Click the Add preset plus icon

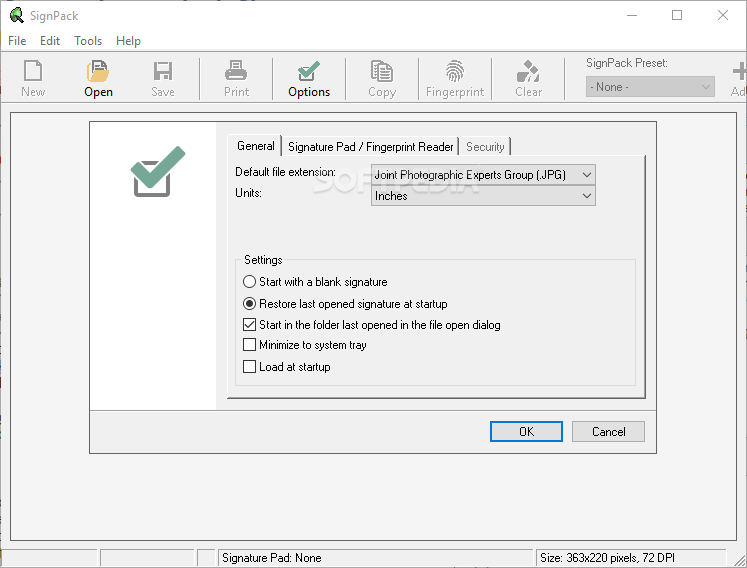tap(739, 79)
